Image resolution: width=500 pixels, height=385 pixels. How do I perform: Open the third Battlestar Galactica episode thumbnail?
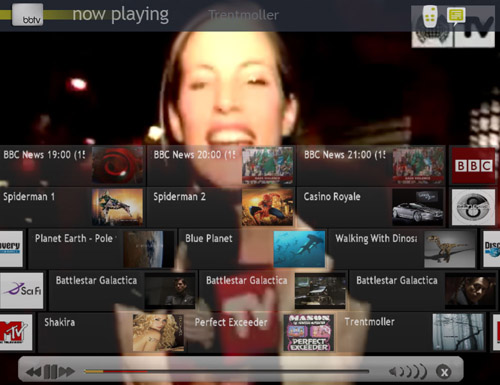[471, 291]
